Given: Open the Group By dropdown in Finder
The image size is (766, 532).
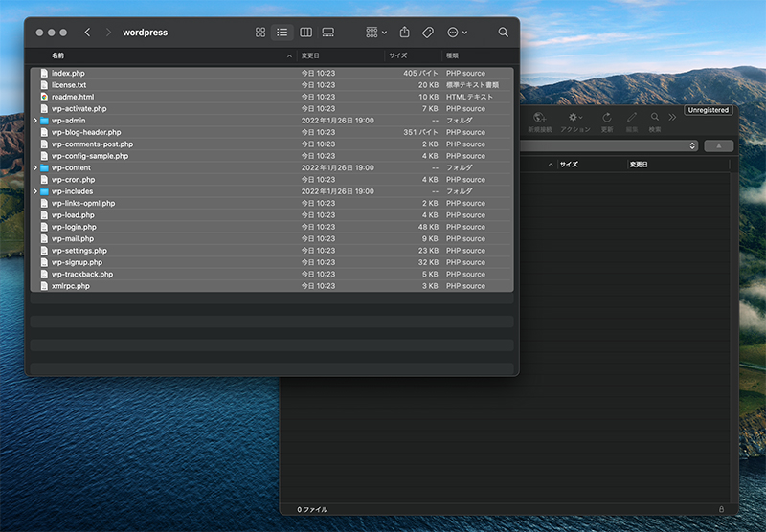Looking at the screenshot, I should [x=376, y=33].
